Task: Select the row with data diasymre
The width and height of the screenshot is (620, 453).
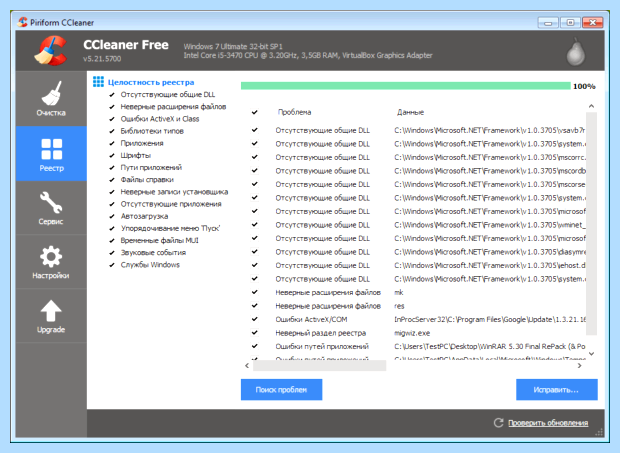Action: click(418, 252)
